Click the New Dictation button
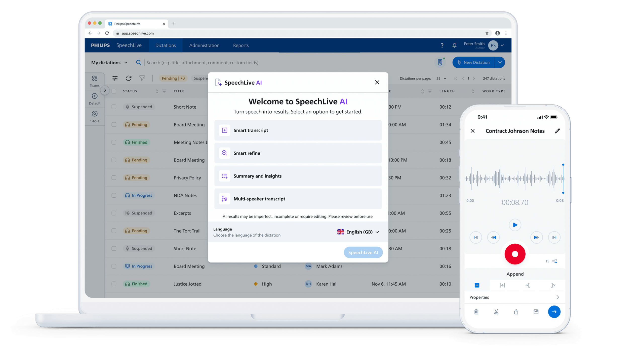This screenshot has width=644, height=351. pyautogui.click(x=473, y=62)
